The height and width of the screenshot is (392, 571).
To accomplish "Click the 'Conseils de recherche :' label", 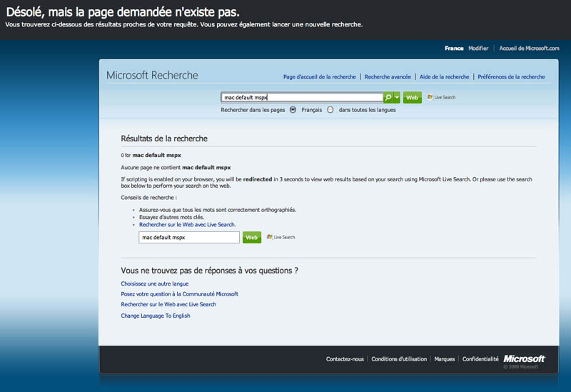I will coord(149,198).
